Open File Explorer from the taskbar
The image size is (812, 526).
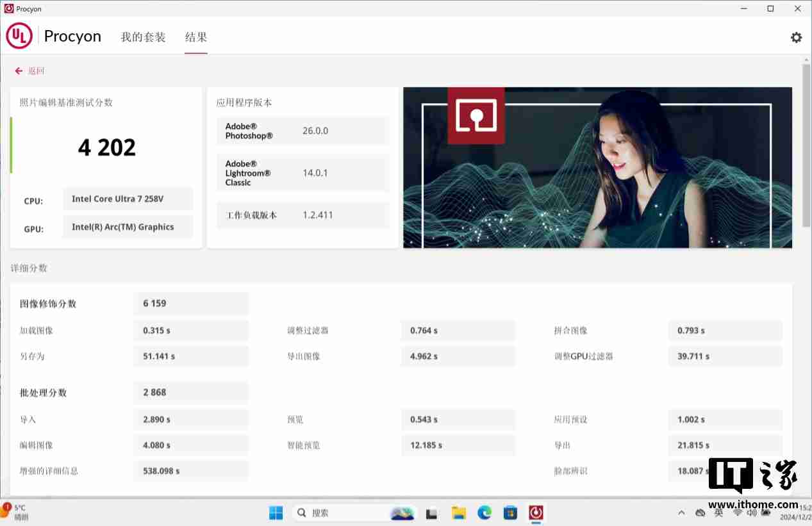tap(458, 513)
